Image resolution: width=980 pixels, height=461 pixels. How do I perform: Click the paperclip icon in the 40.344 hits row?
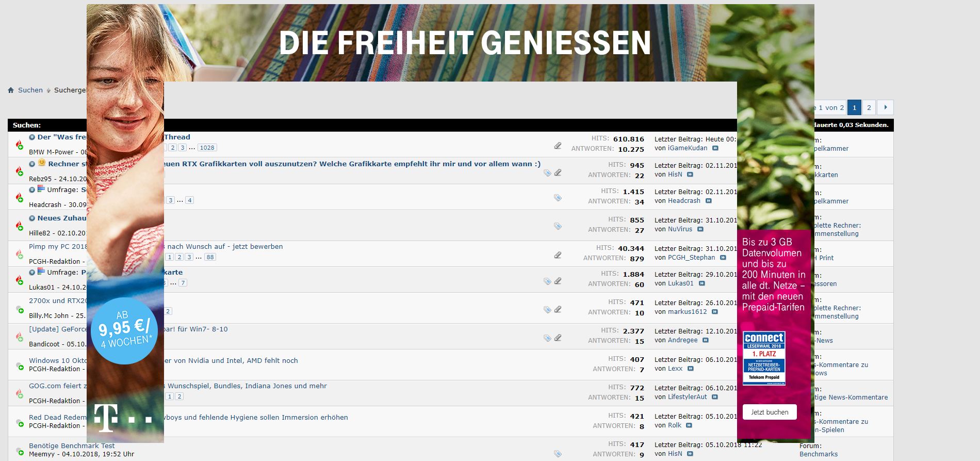point(558,255)
